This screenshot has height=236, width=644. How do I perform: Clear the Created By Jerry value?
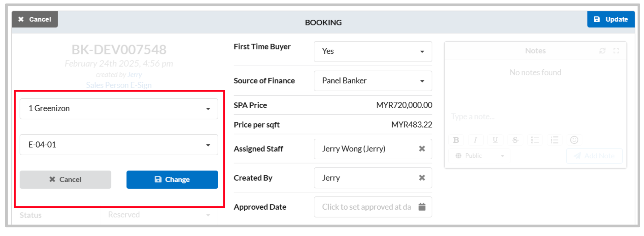[x=422, y=177]
